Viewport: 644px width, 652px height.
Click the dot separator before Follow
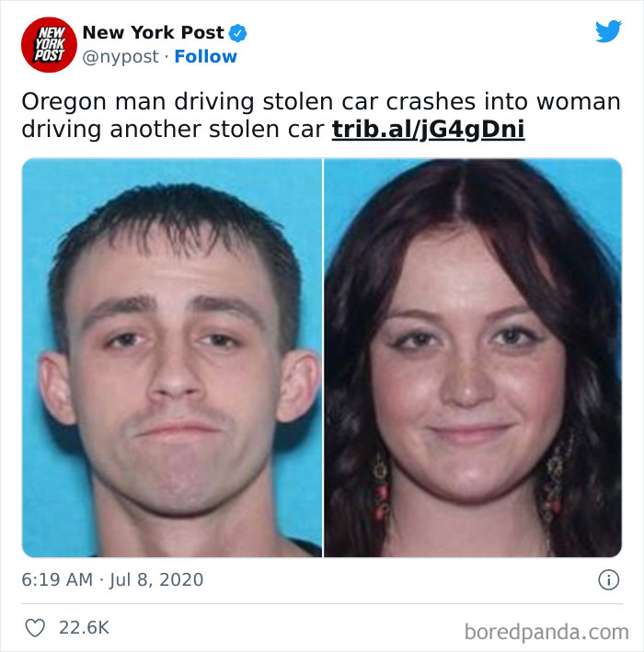click(x=167, y=57)
